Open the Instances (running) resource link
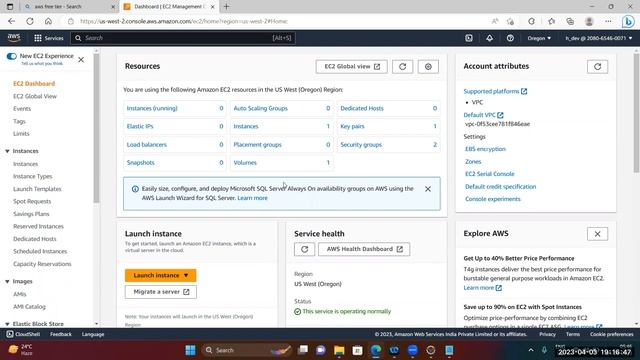The image size is (640, 360). coord(152,108)
